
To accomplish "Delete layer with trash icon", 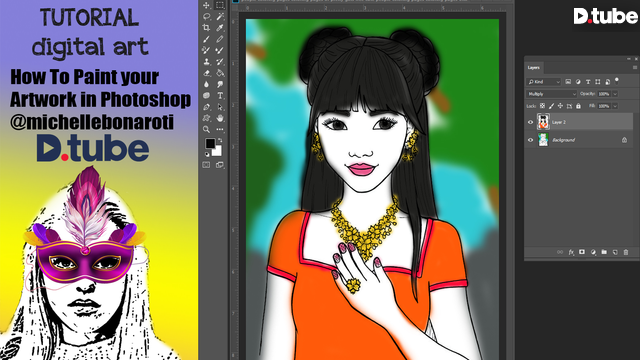I will coord(626,252).
